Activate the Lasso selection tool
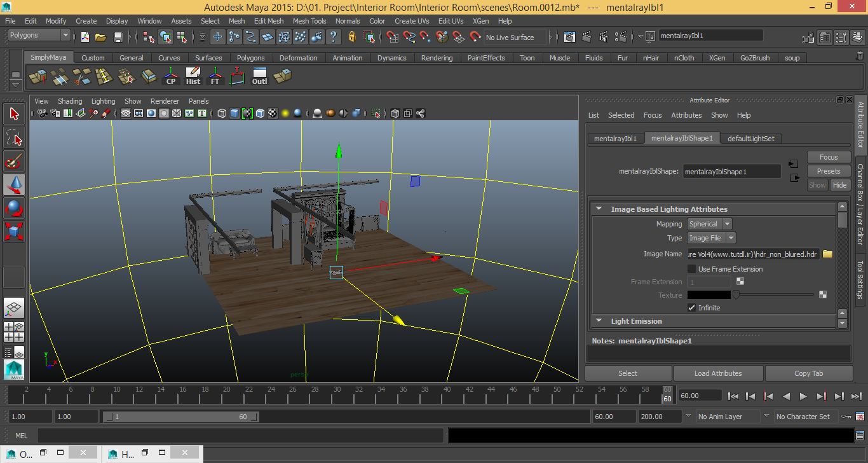Screen dimensions: 868x463 point(14,137)
